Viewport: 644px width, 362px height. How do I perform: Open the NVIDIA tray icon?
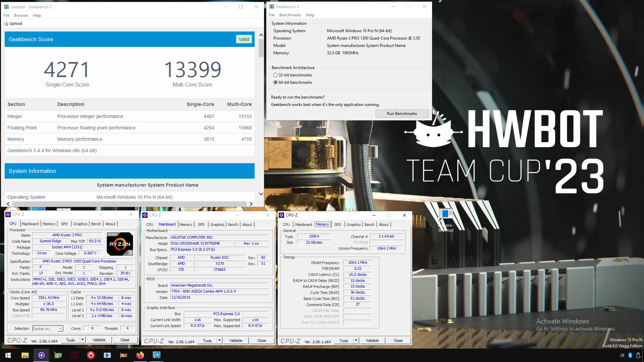[622, 355]
